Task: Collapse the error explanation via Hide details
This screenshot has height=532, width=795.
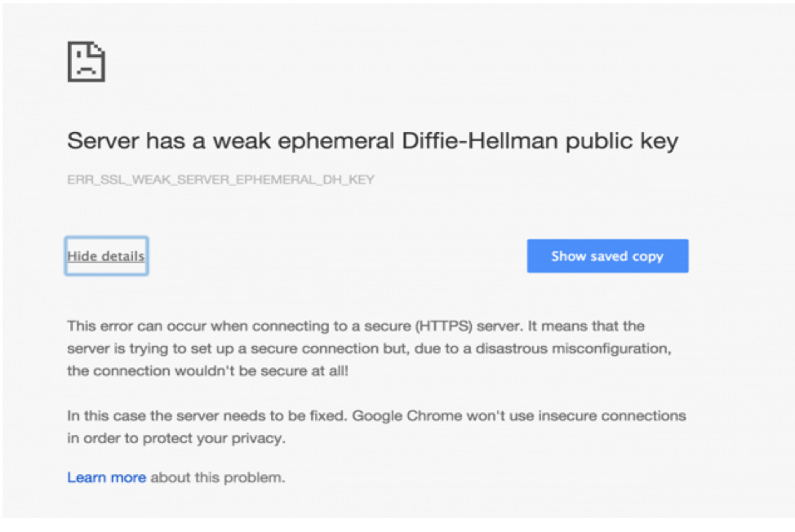Action: [x=106, y=256]
